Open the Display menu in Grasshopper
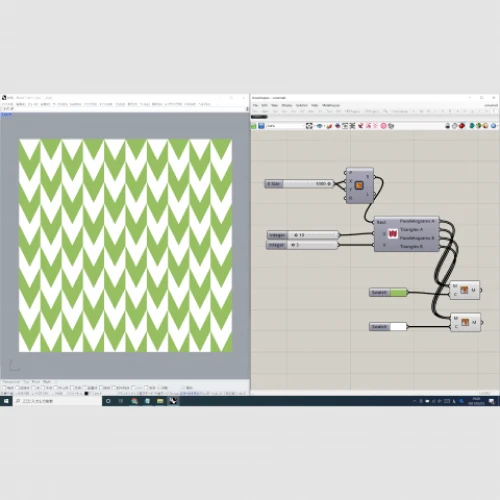 [x=287, y=105]
